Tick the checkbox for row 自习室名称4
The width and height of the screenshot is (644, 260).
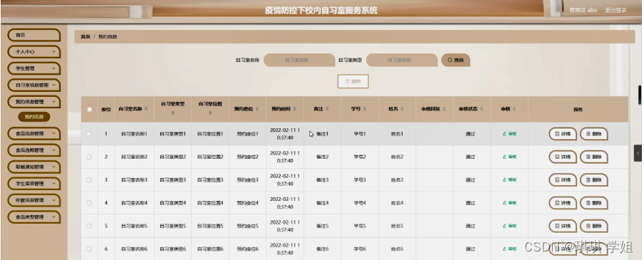point(89,203)
